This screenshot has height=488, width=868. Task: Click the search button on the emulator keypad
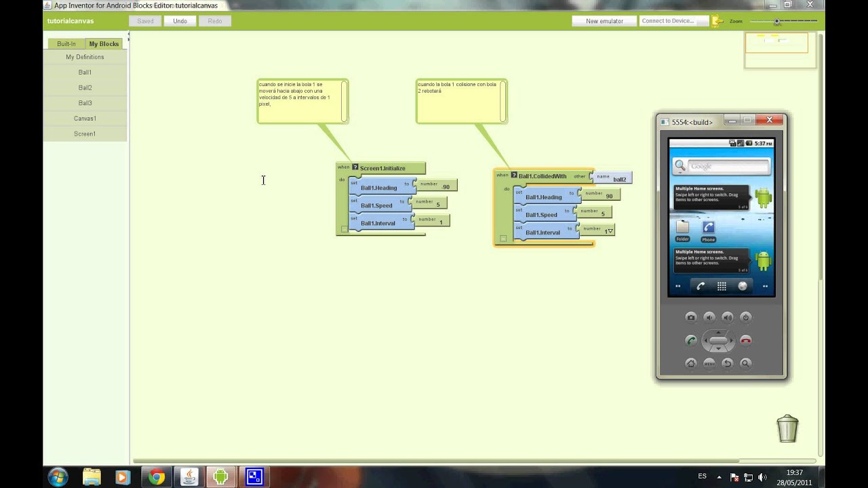click(746, 363)
